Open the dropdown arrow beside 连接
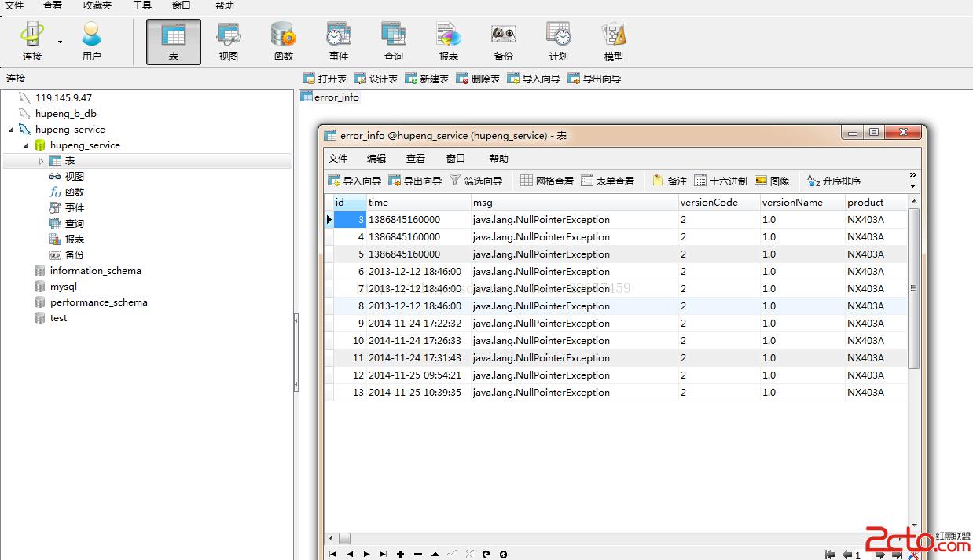 pyautogui.click(x=60, y=42)
